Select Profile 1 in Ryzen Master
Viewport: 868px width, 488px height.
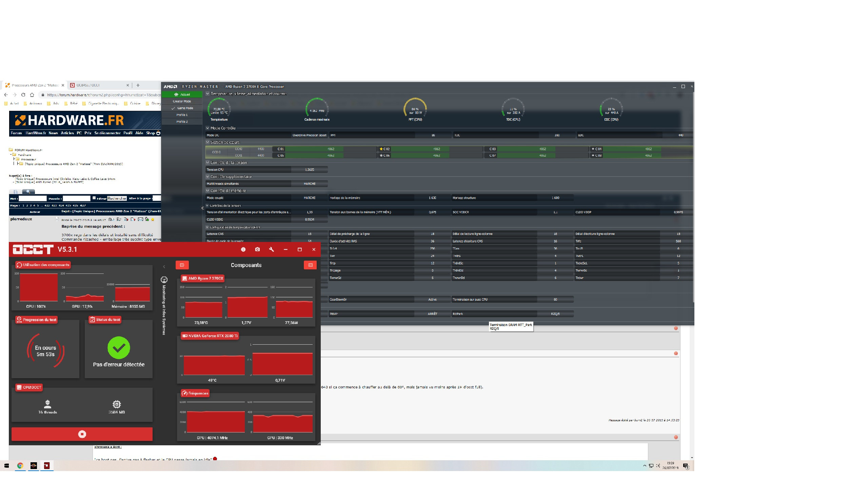point(182,115)
